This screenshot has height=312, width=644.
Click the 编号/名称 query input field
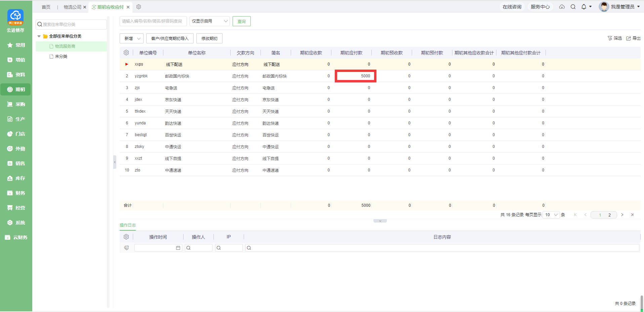[x=153, y=21]
